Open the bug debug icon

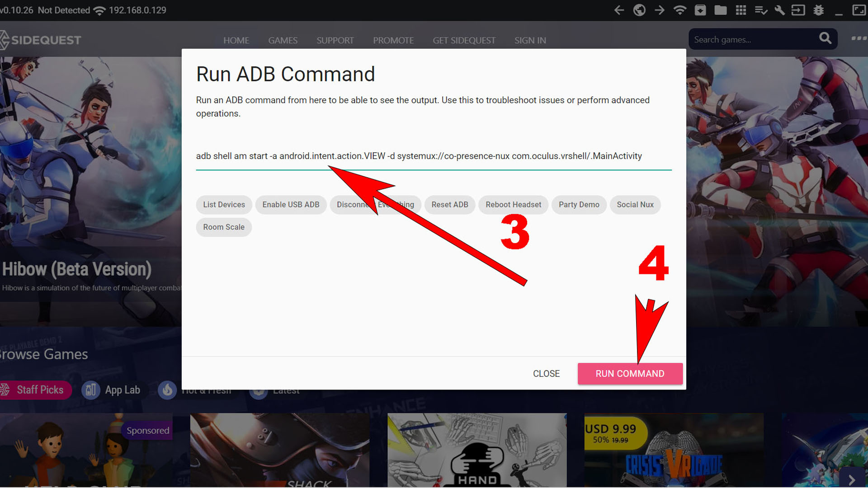[x=818, y=10]
